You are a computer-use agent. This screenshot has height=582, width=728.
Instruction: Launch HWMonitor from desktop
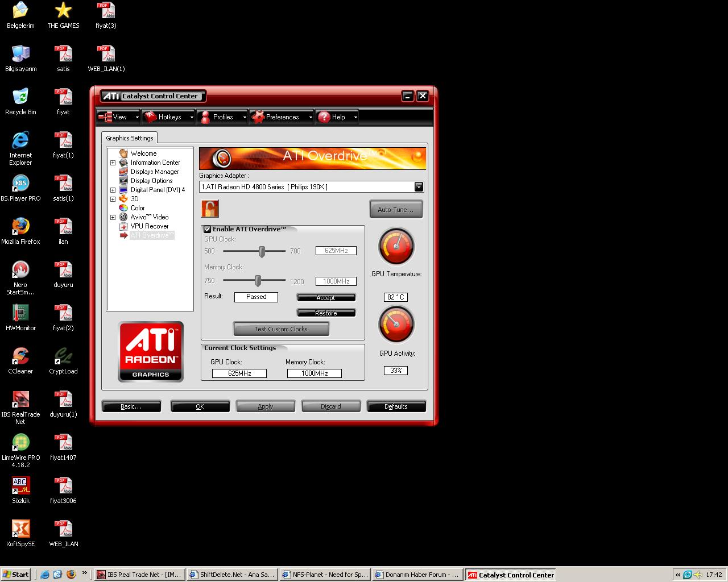pos(20,318)
